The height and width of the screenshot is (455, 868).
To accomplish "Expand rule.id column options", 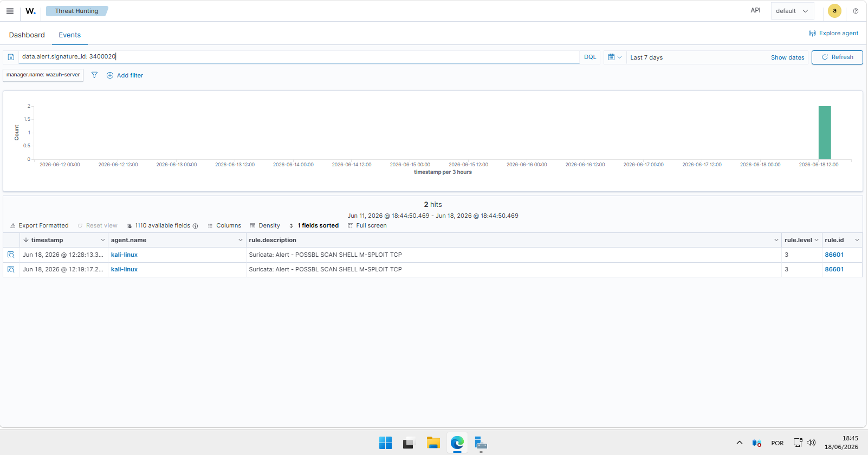I will point(857,240).
